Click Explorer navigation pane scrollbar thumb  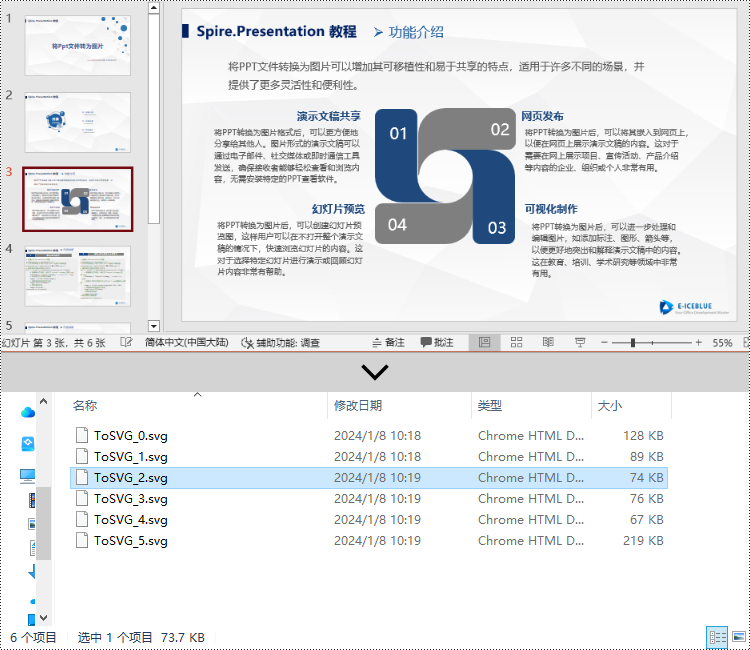(x=44, y=523)
